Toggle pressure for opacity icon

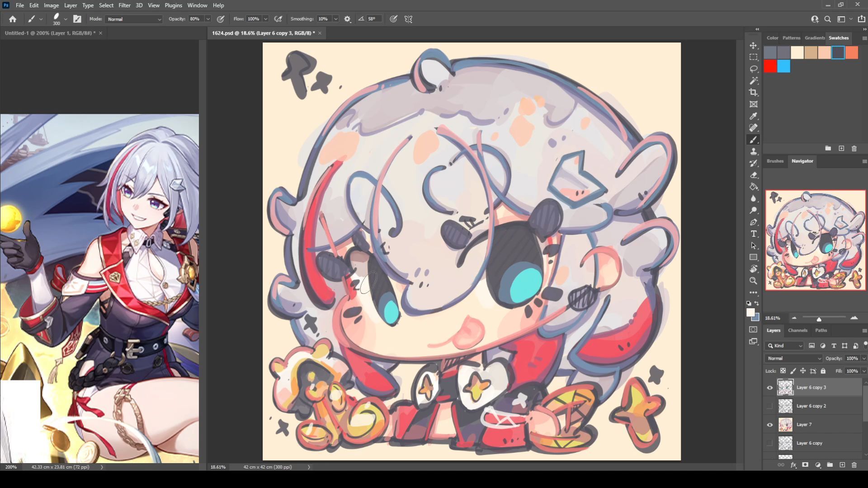221,19
